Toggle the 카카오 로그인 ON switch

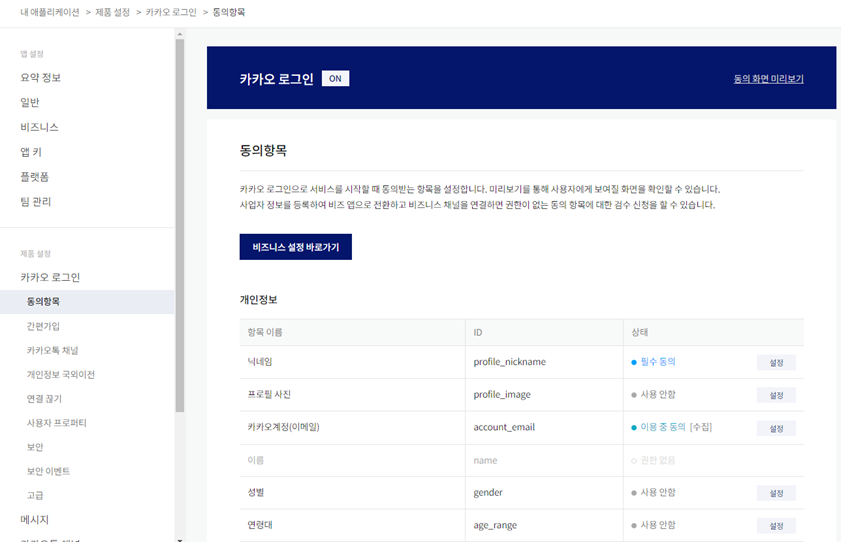[335, 78]
